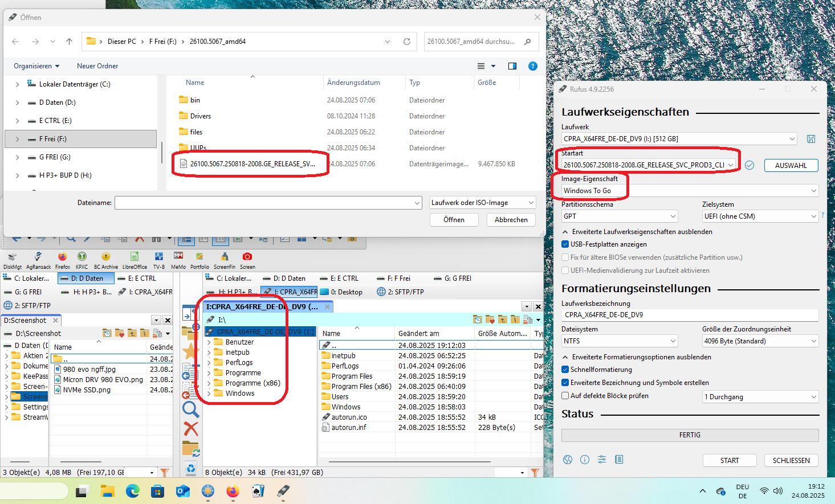This screenshot has height=504, width=835.
Task: Show the Rufus log icon
Action: point(619,460)
